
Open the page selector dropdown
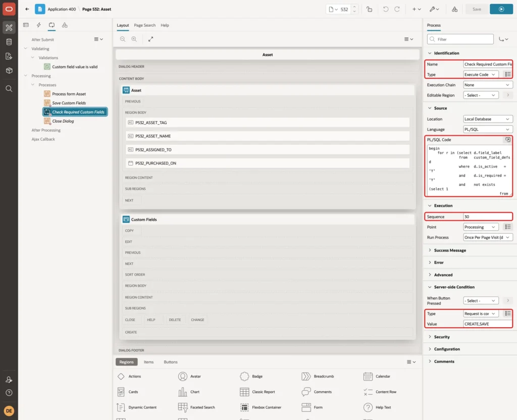[x=333, y=9]
